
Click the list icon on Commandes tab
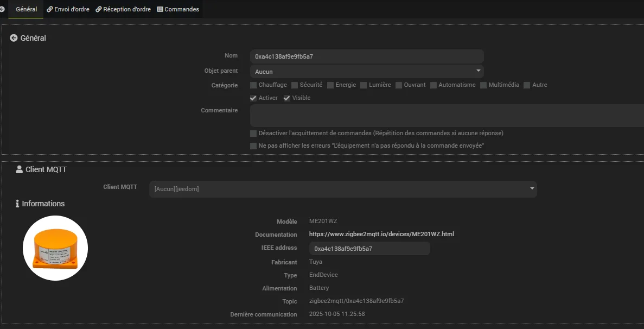coord(160,9)
